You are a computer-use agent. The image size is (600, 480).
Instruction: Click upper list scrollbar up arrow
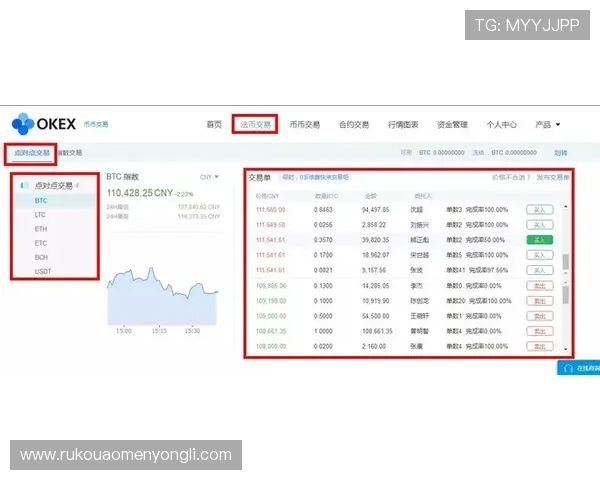click(566, 207)
